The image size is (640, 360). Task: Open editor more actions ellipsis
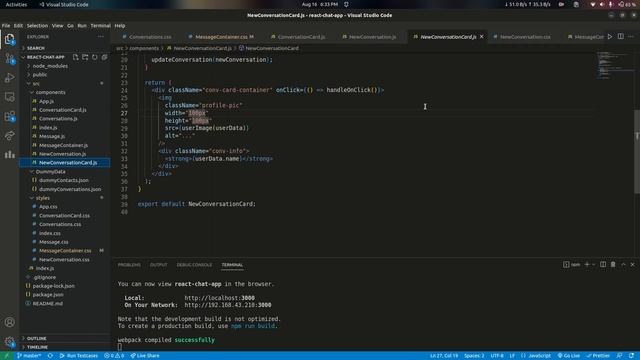pyautogui.click(x=631, y=37)
